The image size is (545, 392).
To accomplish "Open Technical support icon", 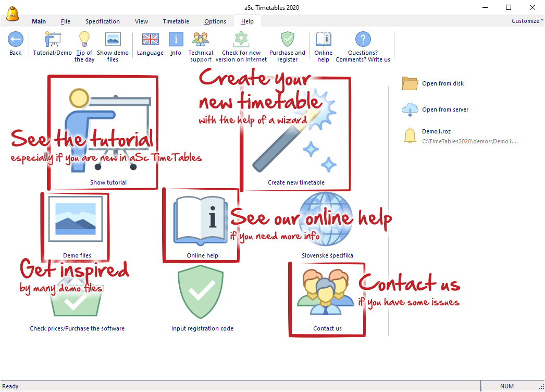I will coord(201,39).
